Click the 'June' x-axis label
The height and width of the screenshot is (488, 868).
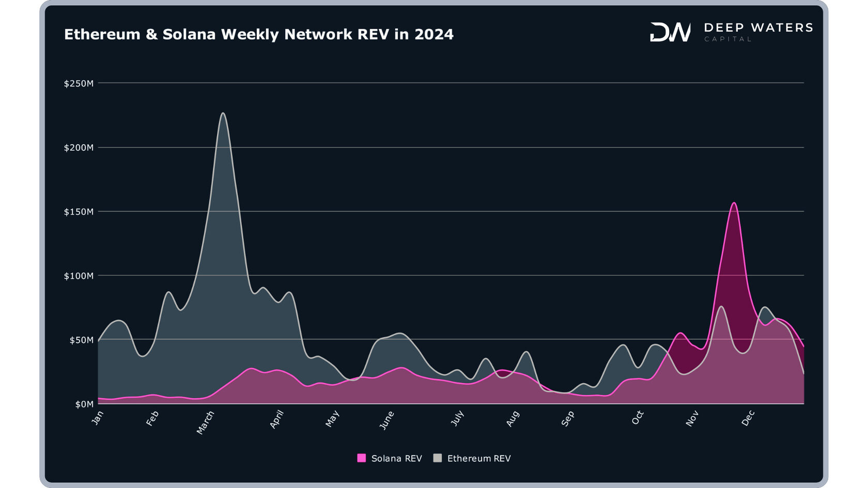click(387, 420)
